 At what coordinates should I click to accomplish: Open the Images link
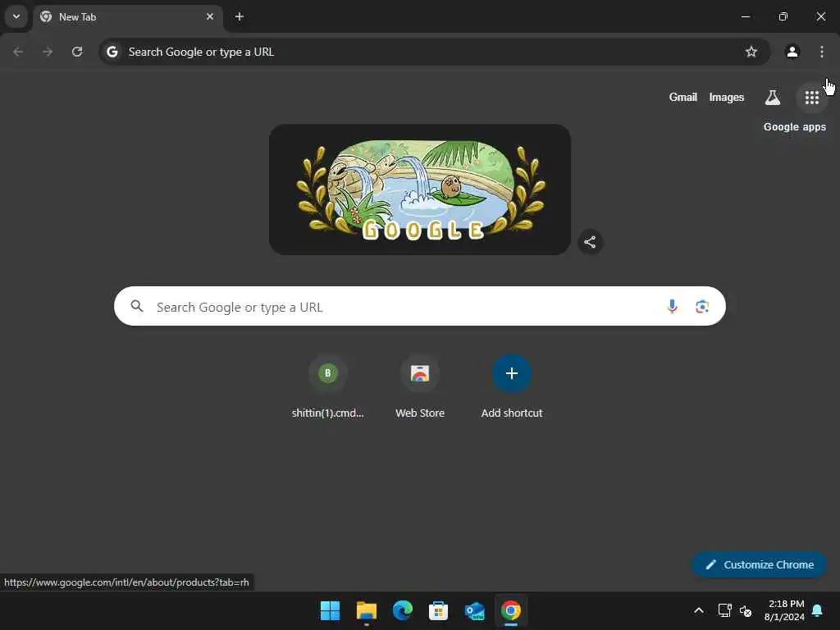pyautogui.click(x=727, y=98)
